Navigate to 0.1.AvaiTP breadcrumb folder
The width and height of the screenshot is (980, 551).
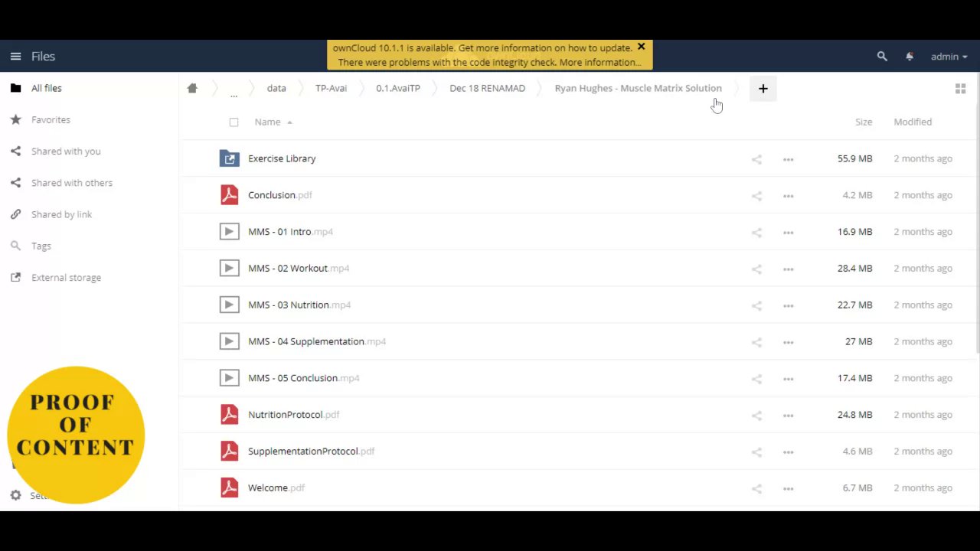point(398,88)
